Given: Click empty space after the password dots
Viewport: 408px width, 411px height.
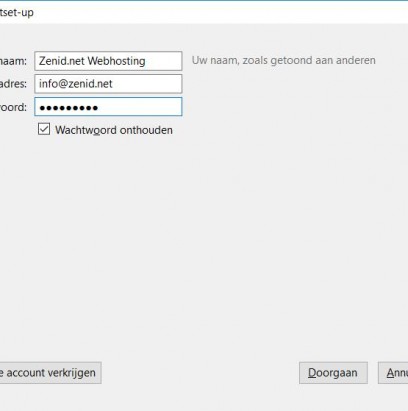Looking at the screenshot, I should [x=140, y=107].
